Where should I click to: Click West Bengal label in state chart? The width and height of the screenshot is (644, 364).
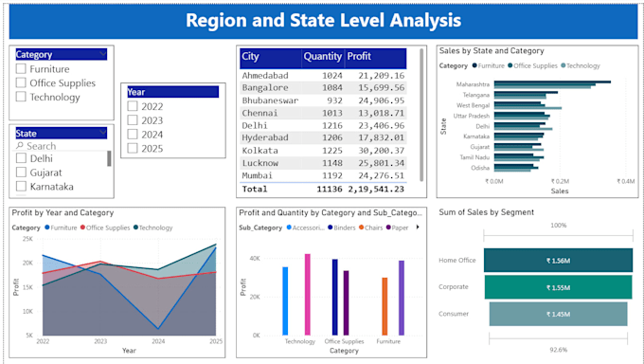[474, 105]
